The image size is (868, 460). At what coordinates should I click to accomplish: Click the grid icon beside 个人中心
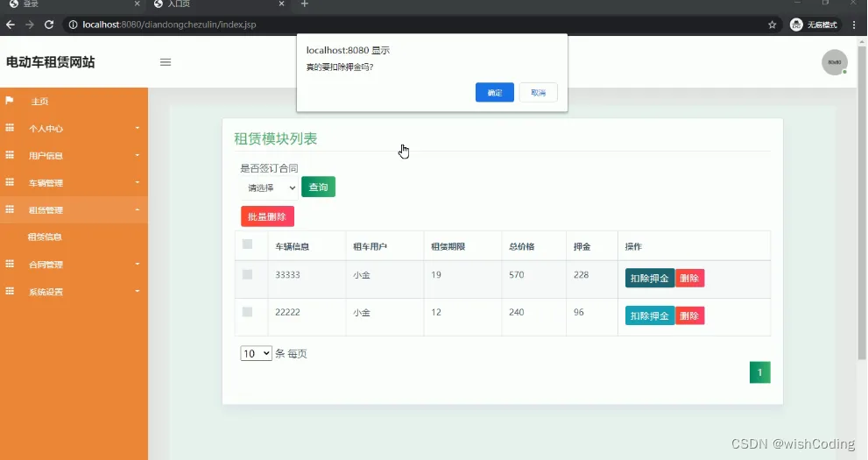(x=10, y=128)
